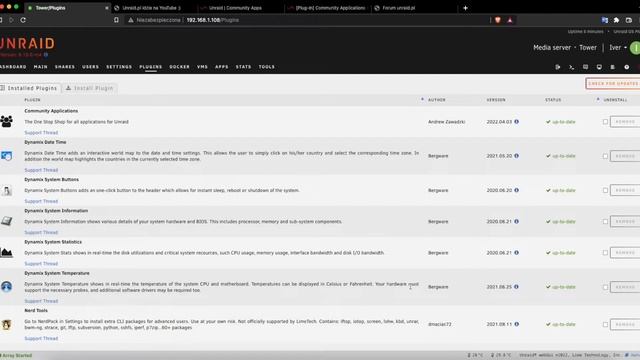Click the Dynamix Date Time plugin icon
Screen dimensions: 640x360
pyautogui.click(x=6, y=156)
